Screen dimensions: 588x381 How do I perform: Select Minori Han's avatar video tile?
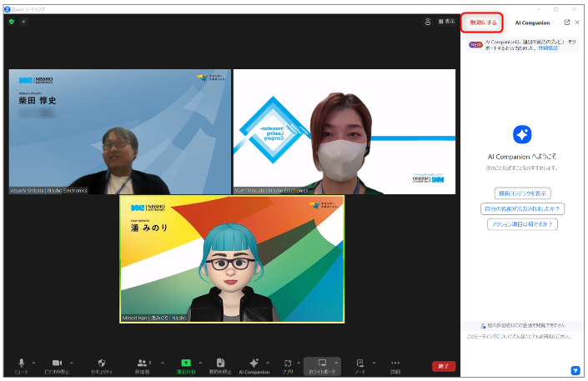(232, 259)
